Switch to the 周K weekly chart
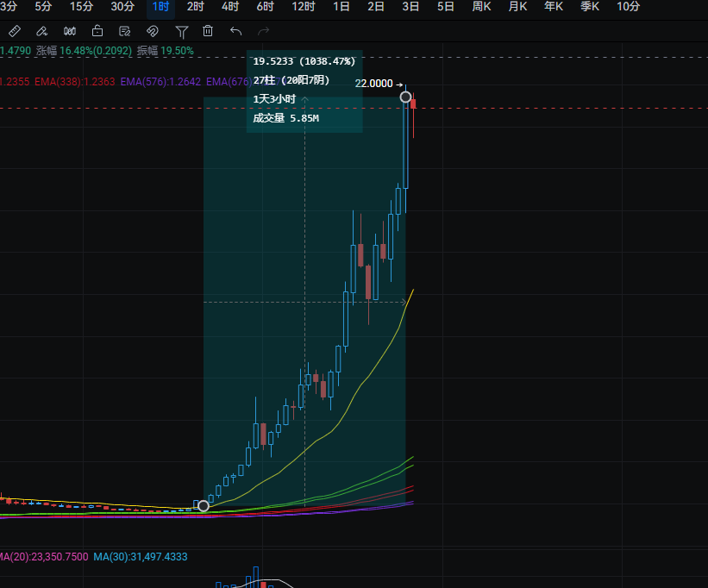This screenshot has width=708, height=588. pos(481,6)
